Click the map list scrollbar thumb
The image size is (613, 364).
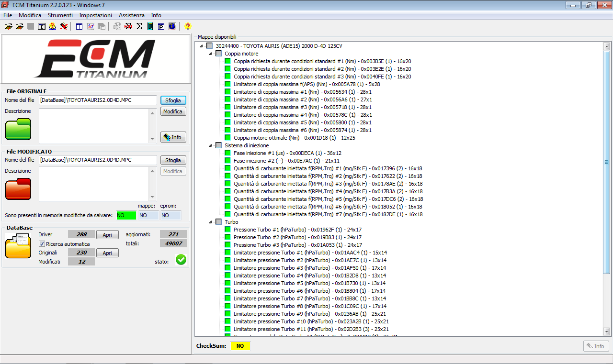[x=606, y=162]
